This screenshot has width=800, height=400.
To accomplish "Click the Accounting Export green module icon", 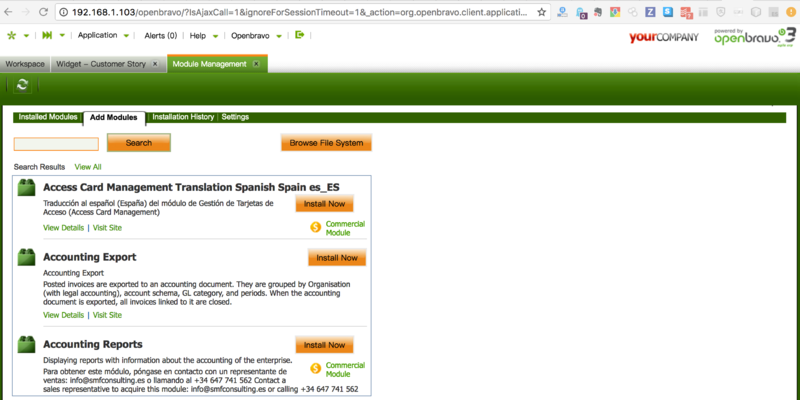I will [x=26, y=258].
